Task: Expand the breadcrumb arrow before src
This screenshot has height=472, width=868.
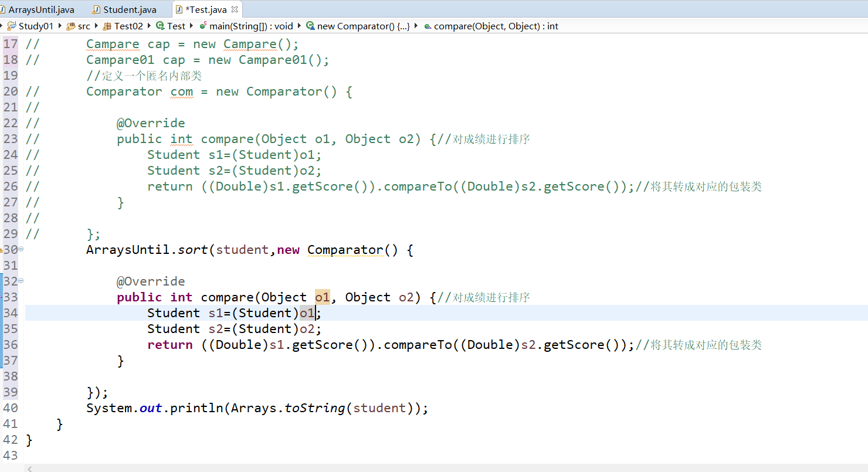Action: pyautogui.click(x=60, y=26)
